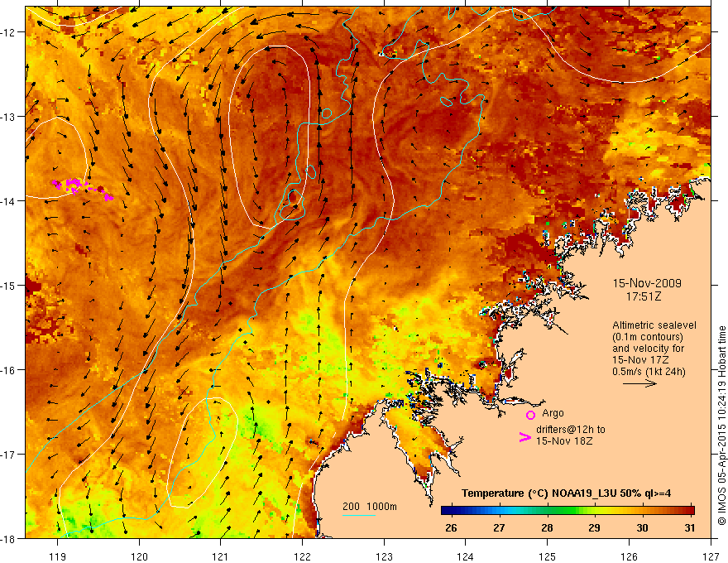Click the '200 1000m' depth label

[370, 507]
